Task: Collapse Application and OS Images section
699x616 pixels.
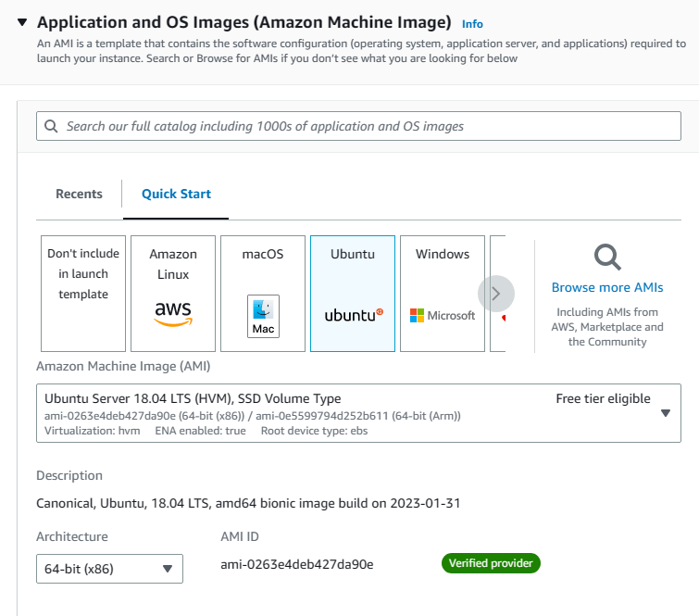Action: tap(22, 22)
